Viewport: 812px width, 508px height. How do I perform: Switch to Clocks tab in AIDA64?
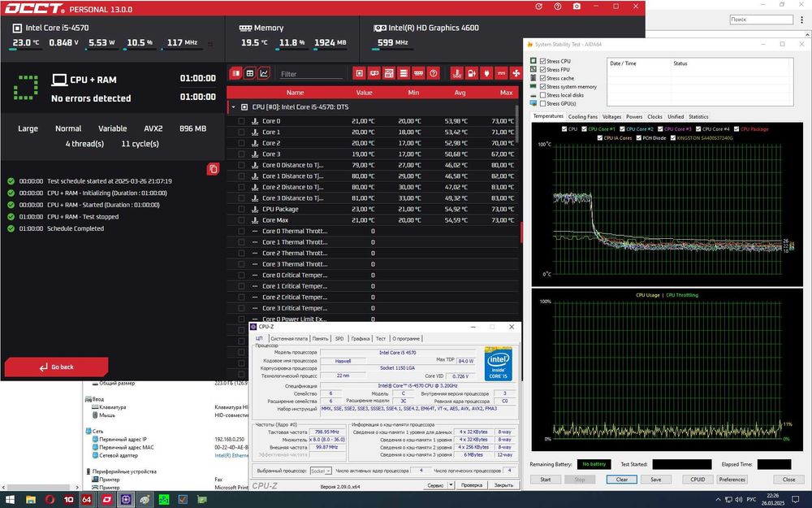654,116
